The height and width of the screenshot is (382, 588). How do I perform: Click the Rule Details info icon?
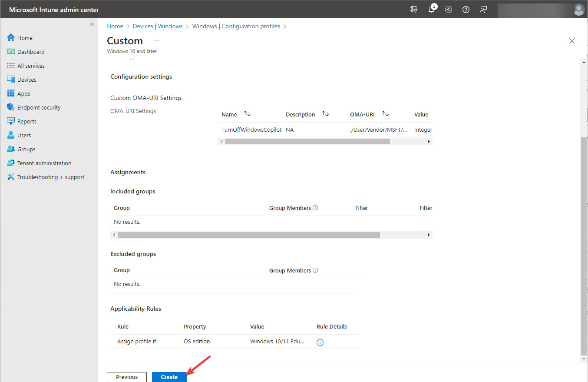320,342
